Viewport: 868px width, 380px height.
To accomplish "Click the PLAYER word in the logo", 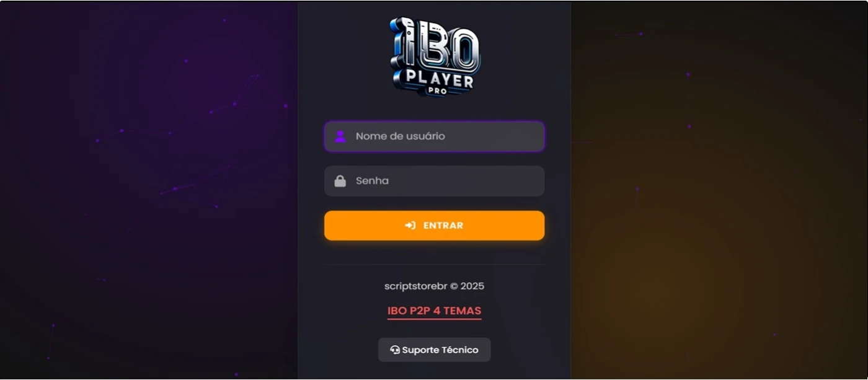I will [x=439, y=79].
